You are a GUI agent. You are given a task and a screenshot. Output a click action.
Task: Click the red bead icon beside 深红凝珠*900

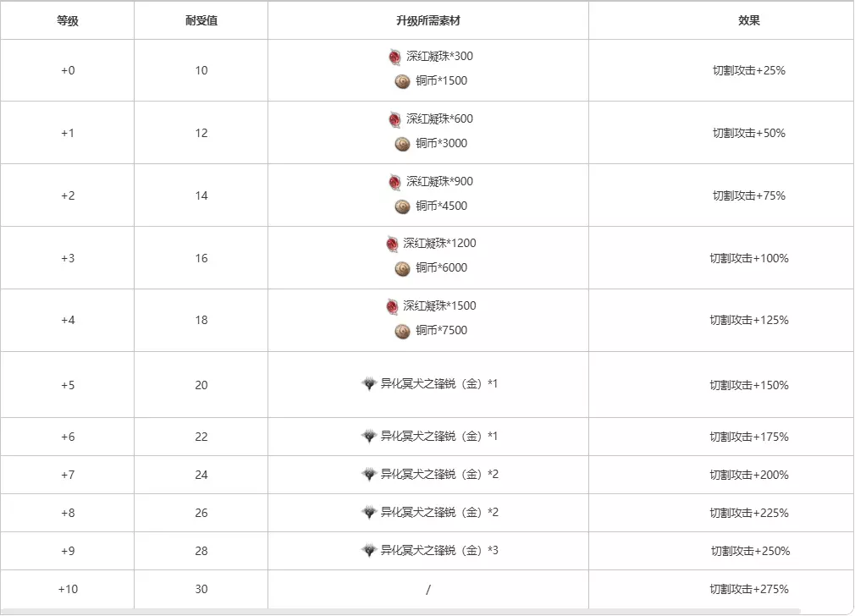pos(395,182)
